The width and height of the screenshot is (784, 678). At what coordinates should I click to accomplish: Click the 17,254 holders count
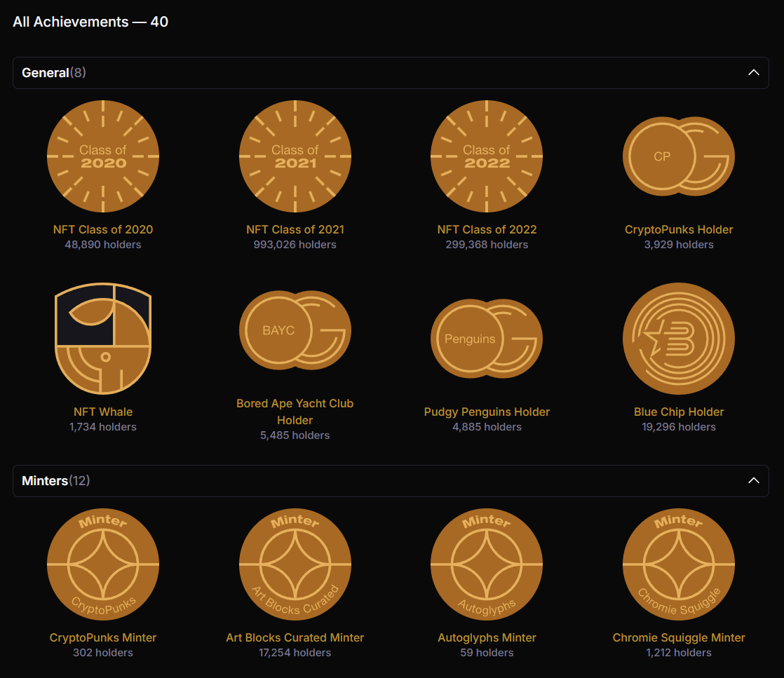click(x=295, y=652)
